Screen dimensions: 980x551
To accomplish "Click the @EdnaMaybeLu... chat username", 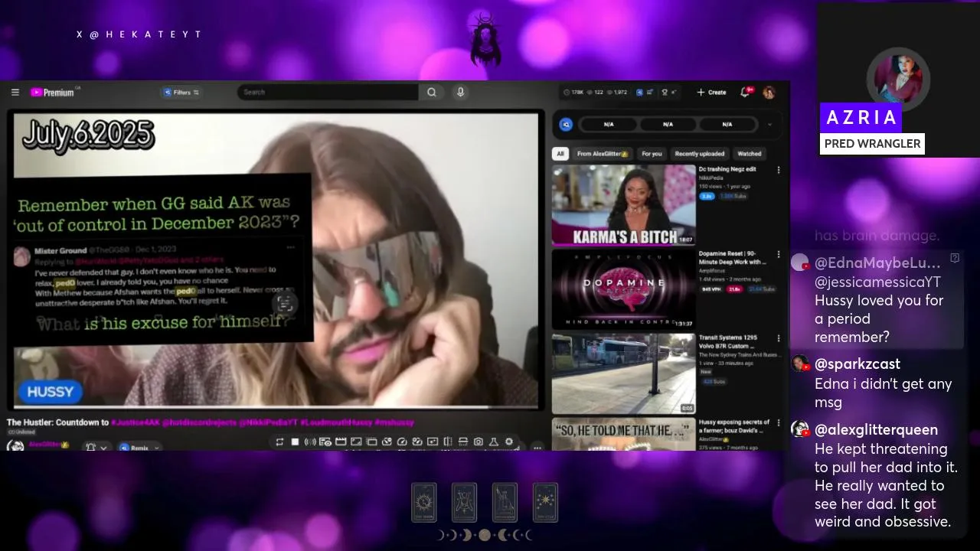I will [x=877, y=263].
